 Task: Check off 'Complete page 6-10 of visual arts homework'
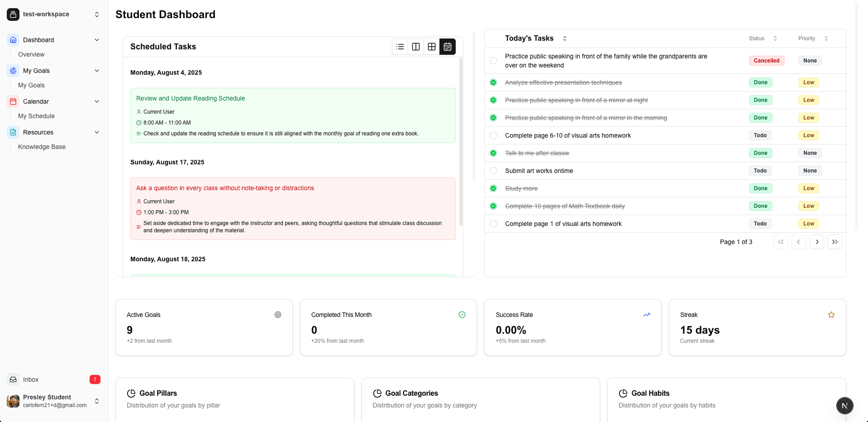(x=493, y=135)
